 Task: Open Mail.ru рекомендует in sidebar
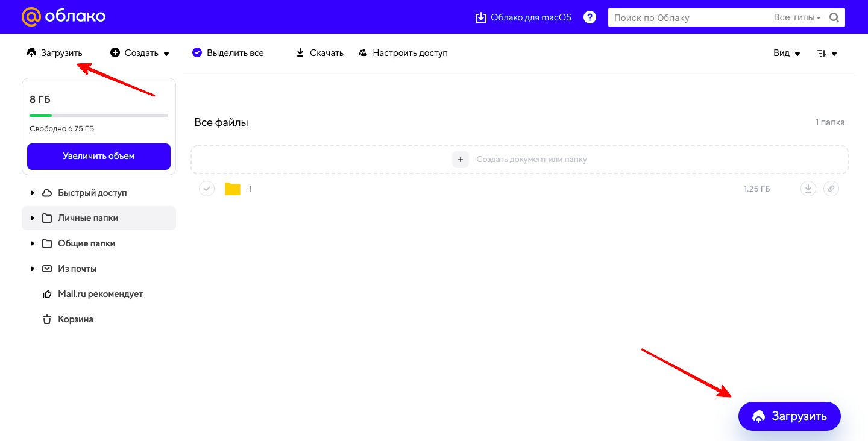coord(99,294)
